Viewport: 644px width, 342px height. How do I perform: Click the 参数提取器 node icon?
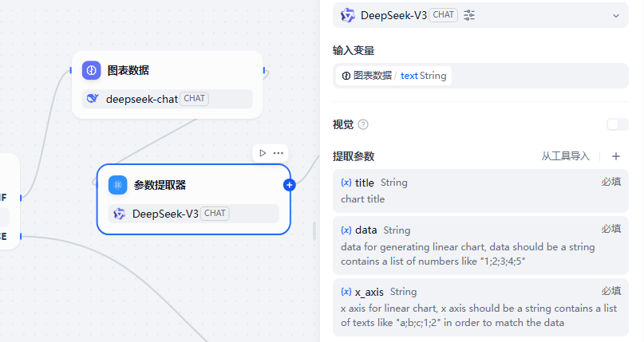click(x=118, y=185)
